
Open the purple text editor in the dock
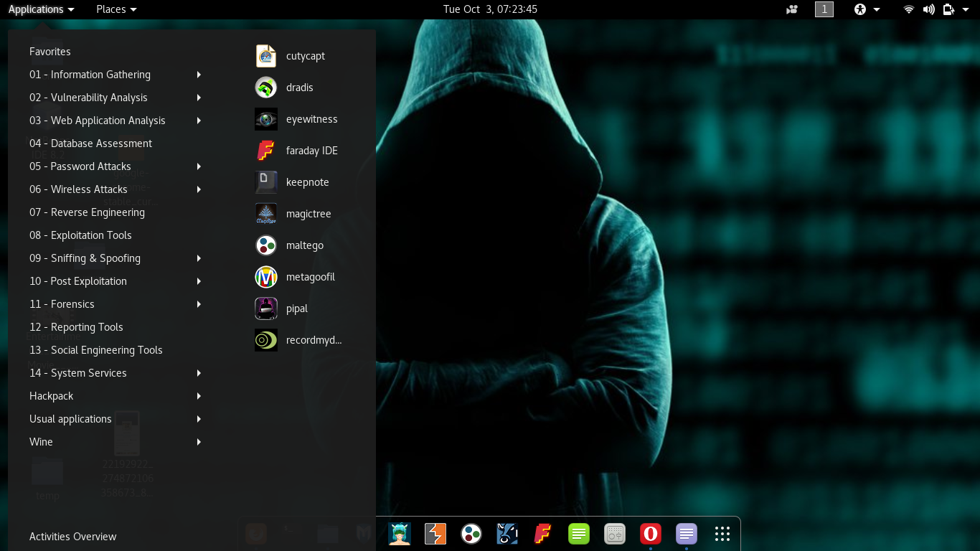687,534
